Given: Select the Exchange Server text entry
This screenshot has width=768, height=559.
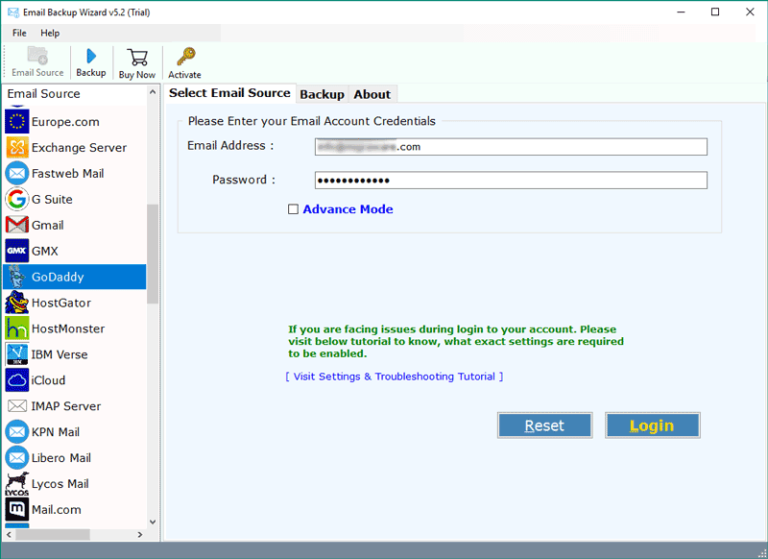Looking at the screenshot, I should [x=79, y=147].
